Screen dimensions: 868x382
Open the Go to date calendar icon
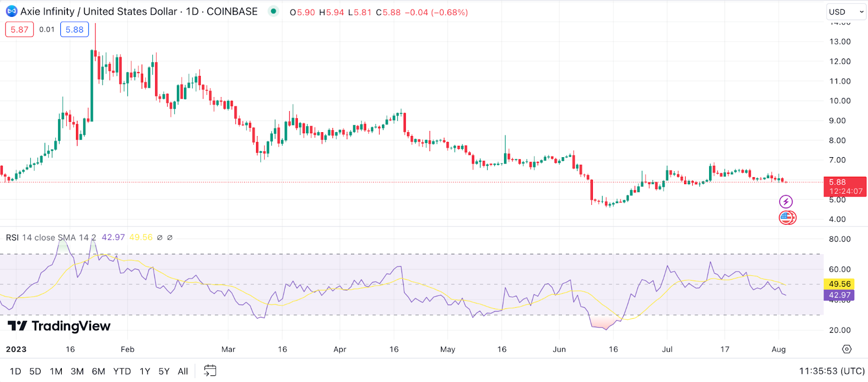point(210,371)
